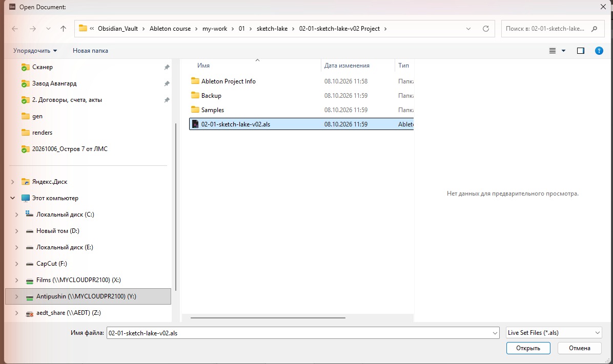Click the horizontal scrollbar of file list
613x364 pixels.
click(268, 318)
